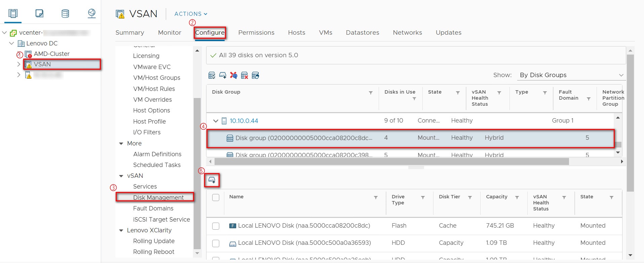Open the ACTIONS dropdown menu
The height and width of the screenshot is (263, 644).
(191, 14)
